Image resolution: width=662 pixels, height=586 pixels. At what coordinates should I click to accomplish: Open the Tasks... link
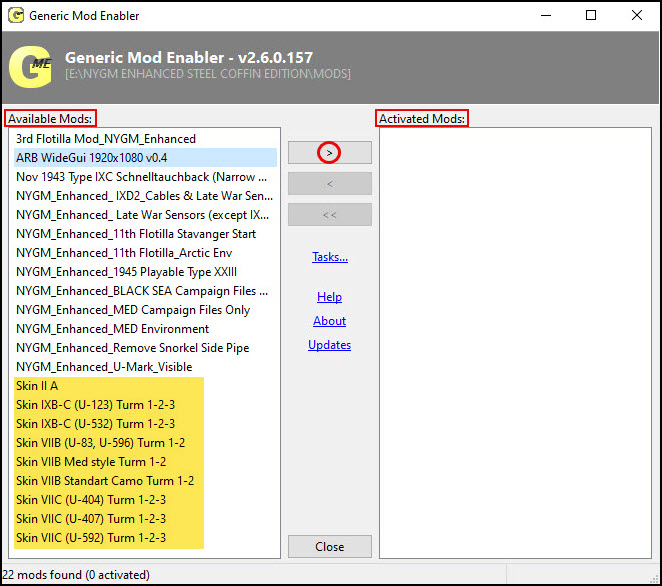330,257
